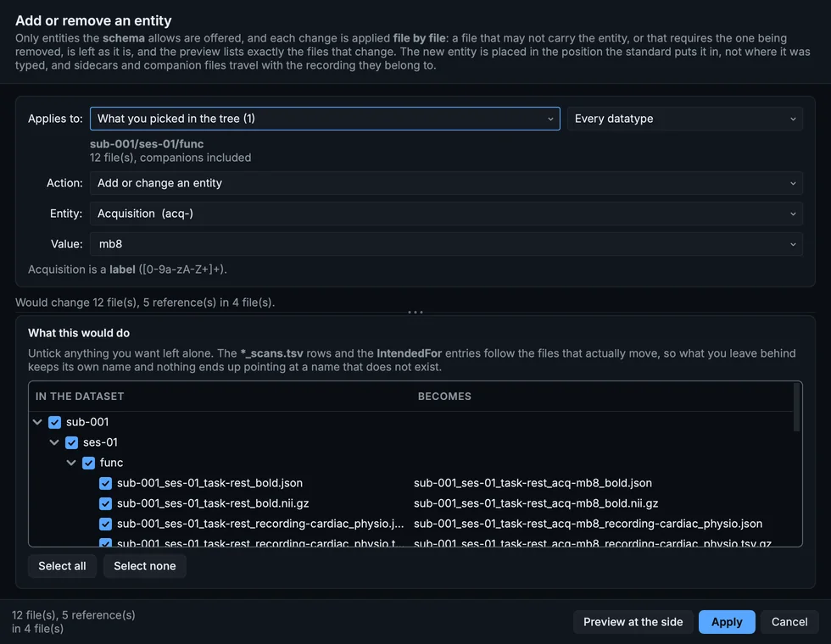Apply the entity change
Screen dimensions: 831x644
point(727,622)
